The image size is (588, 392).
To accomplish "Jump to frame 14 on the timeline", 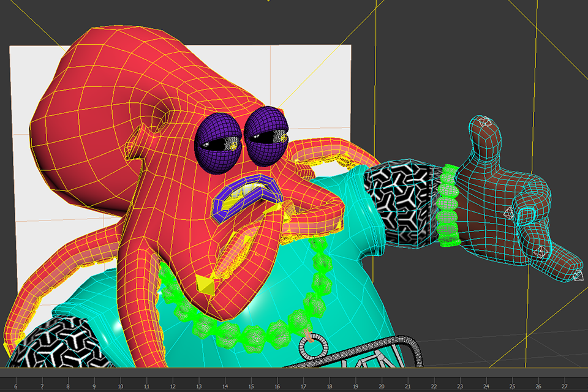I will tap(225, 386).
